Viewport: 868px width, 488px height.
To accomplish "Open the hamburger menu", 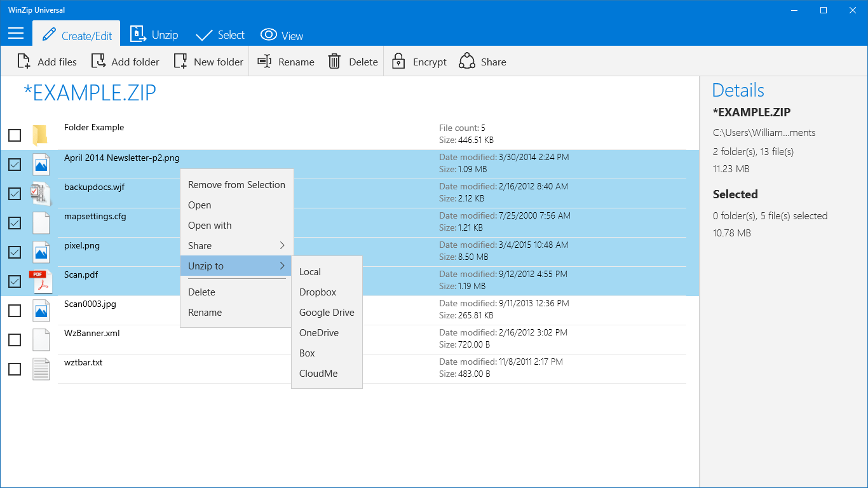I will pos(15,34).
